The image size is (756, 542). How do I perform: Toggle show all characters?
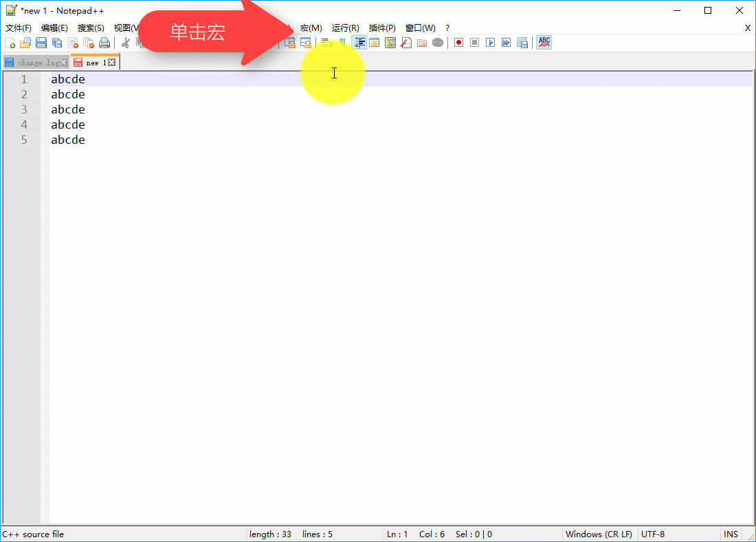[342, 42]
